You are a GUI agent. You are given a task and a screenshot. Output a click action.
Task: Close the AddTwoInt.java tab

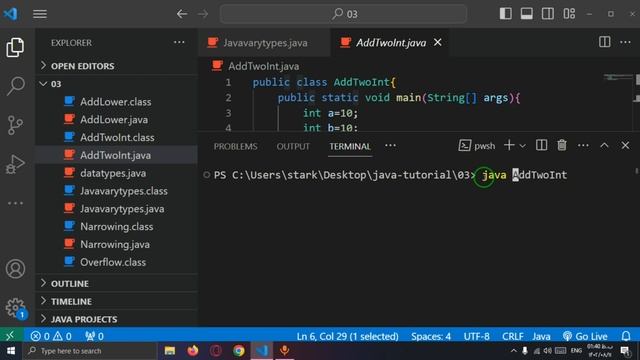pyautogui.click(x=438, y=42)
